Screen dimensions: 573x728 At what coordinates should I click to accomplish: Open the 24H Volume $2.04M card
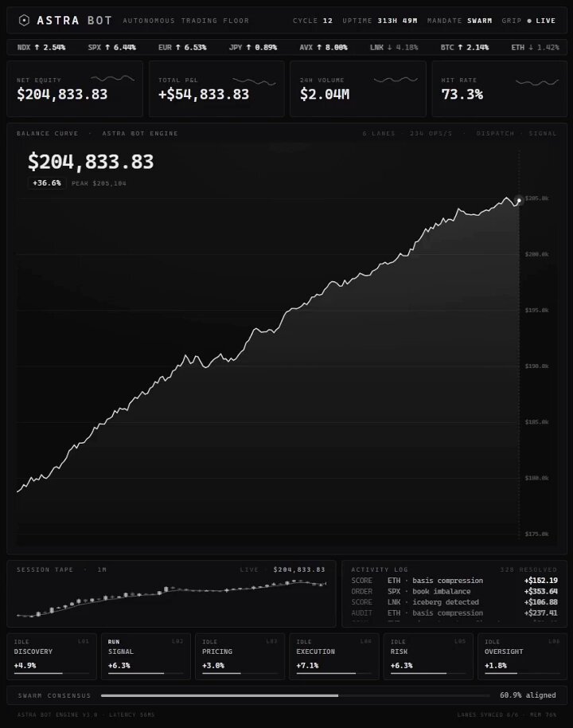tap(358, 88)
